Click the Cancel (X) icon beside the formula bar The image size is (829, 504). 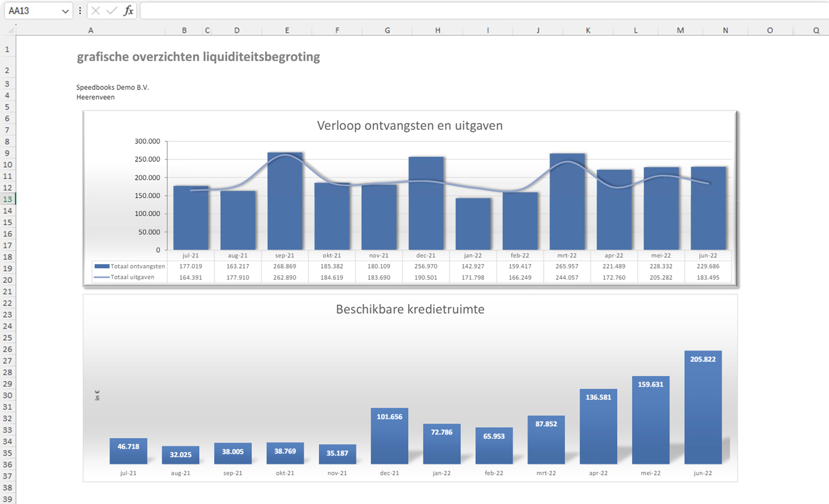pos(95,11)
